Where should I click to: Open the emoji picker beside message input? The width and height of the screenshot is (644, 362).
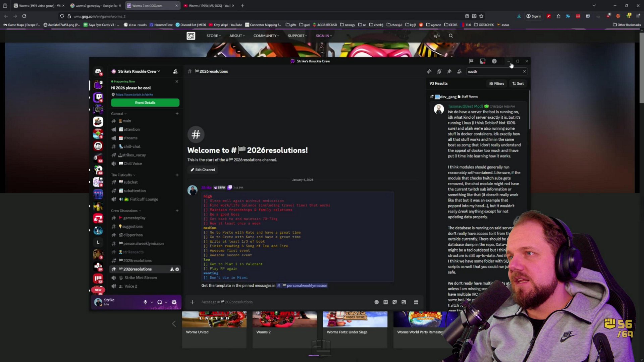(x=377, y=302)
